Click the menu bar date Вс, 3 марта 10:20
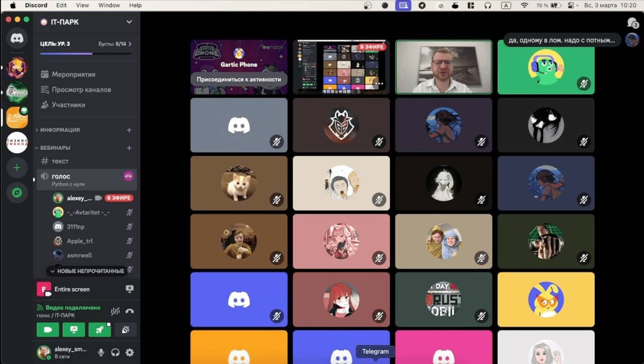 [x=610, y=6]
